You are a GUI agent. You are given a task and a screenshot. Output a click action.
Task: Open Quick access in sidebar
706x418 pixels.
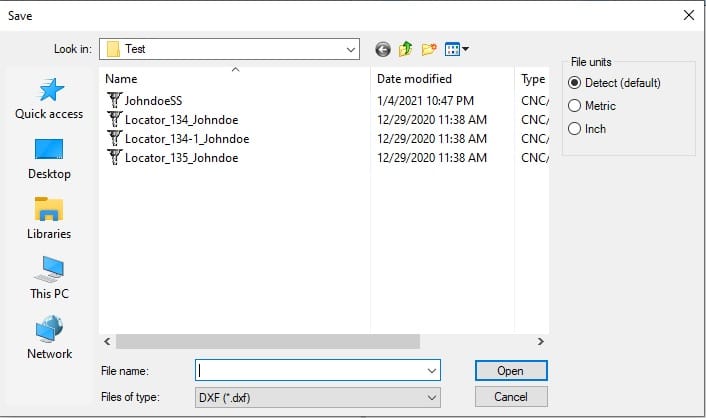(49, 99)
